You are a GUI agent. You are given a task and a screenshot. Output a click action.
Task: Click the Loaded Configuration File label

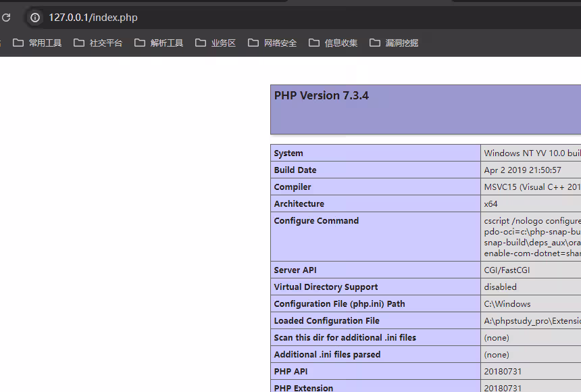[326, 321]
